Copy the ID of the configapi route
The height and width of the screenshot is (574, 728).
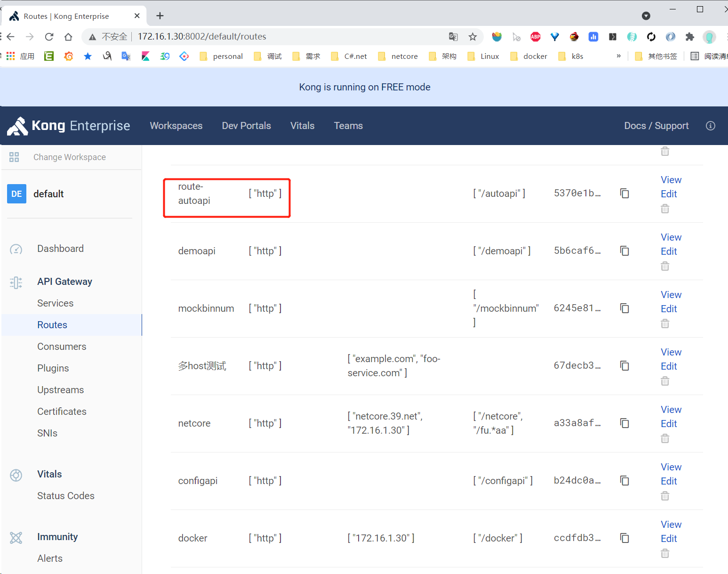pos(624,481)
